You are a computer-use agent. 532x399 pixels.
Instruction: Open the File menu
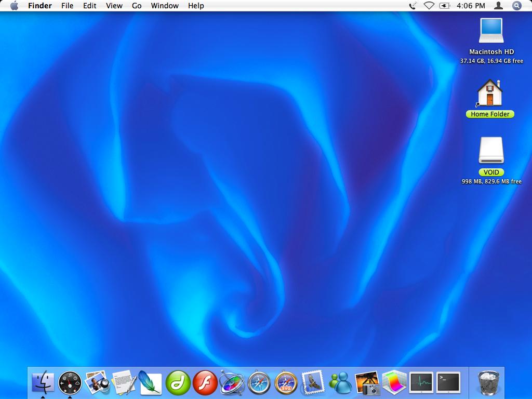[x=67, y=6]
